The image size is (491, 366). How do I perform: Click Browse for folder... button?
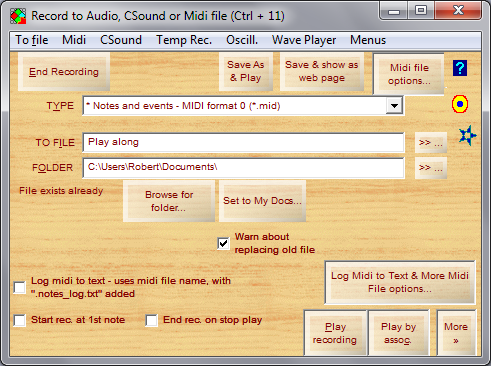169,201
